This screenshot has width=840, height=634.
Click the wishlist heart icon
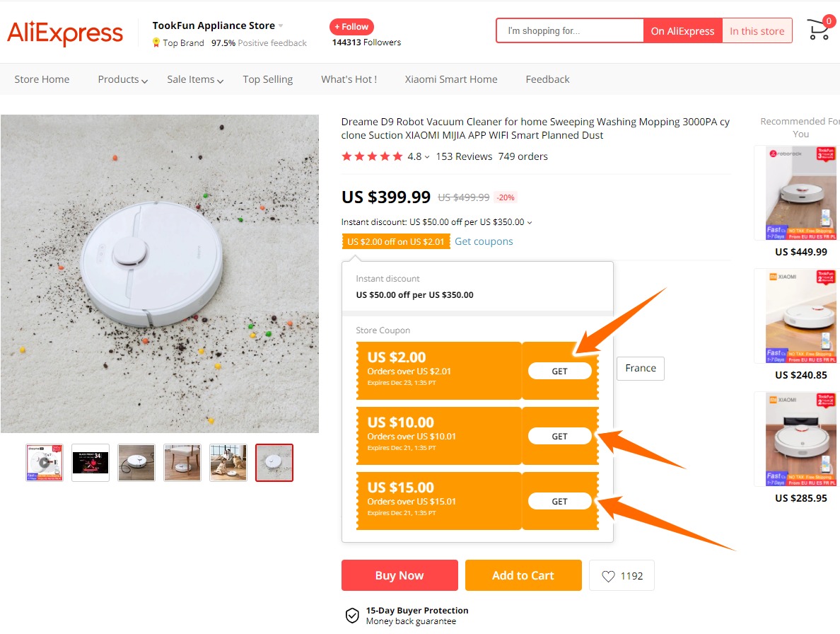pos(608,576)
